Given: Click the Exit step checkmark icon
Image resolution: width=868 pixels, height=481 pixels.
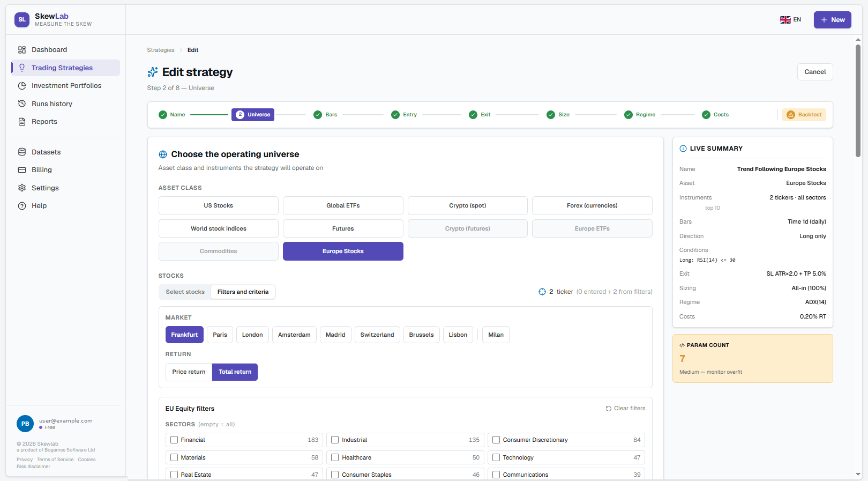Looking at the screenshot, I should pos(473,115).
